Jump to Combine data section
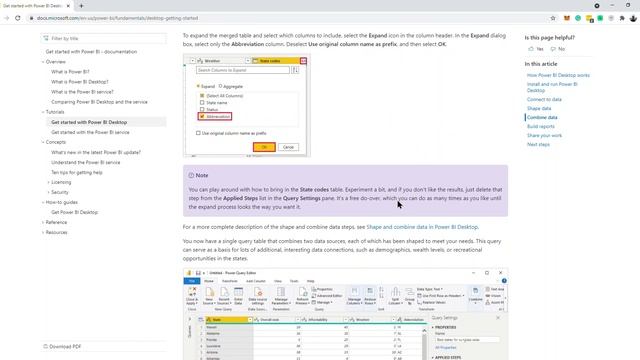The height and width of the screenshot is (360, 640). [x=542, y=118]
